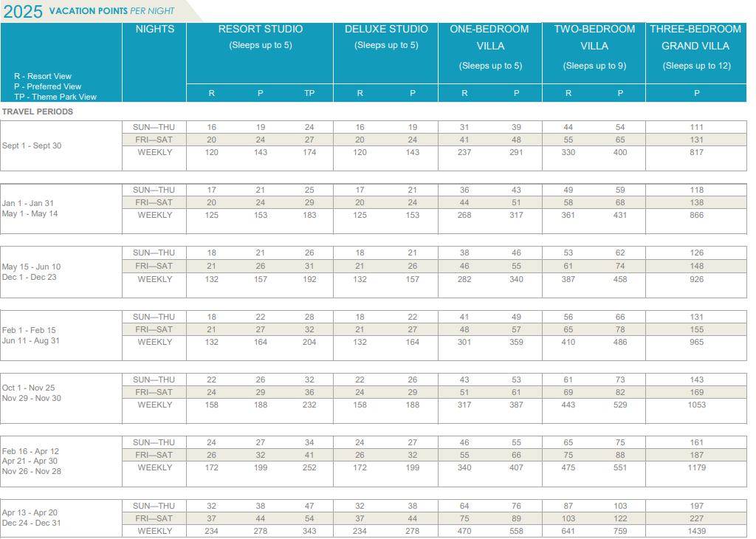
Task: Click the RESORT STUDIO column header
Action: (x=260, y=30)
